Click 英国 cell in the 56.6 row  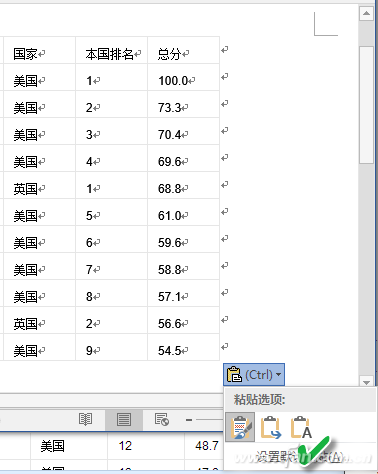point(40,320)
